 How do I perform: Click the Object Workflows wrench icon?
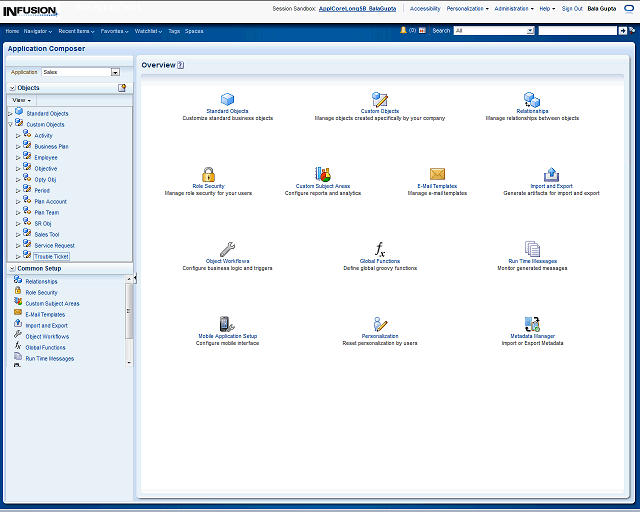click(x=227, y=249)
